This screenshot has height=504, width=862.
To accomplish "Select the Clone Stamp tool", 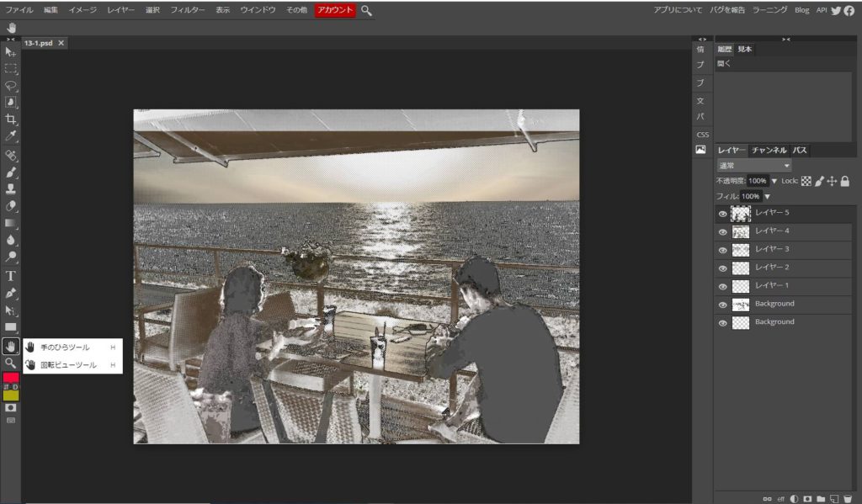I will tap(11, 189).
